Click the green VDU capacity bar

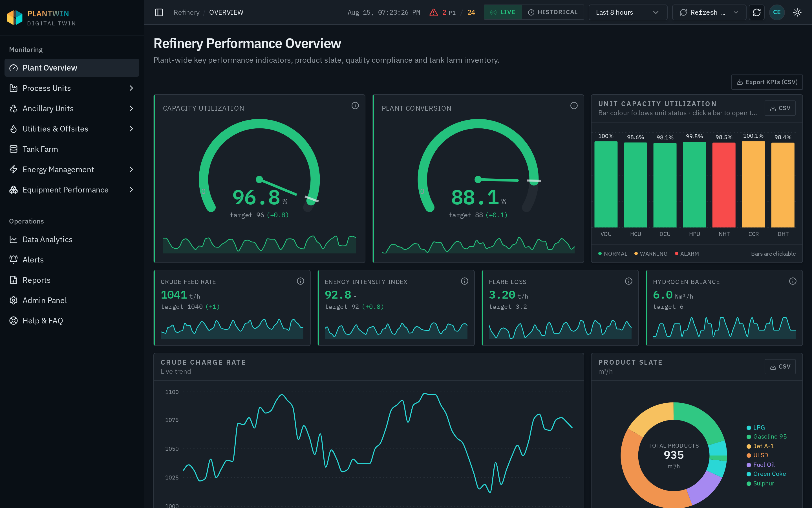tap(606, 185)
